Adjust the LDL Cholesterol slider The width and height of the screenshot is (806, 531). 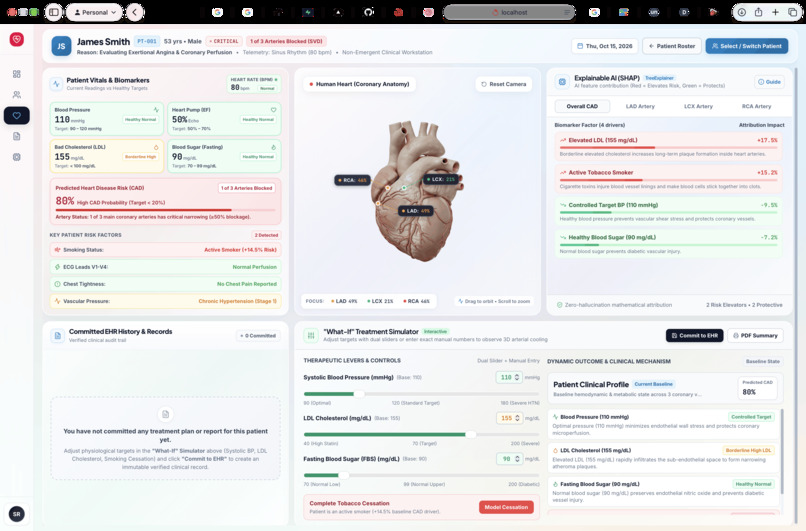(x=422, y=435)
